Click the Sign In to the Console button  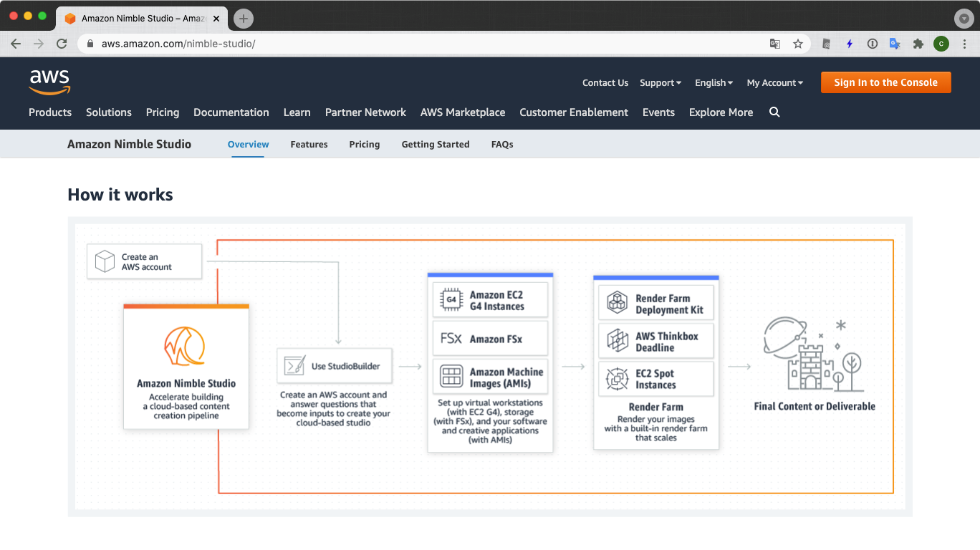(885, 82)
